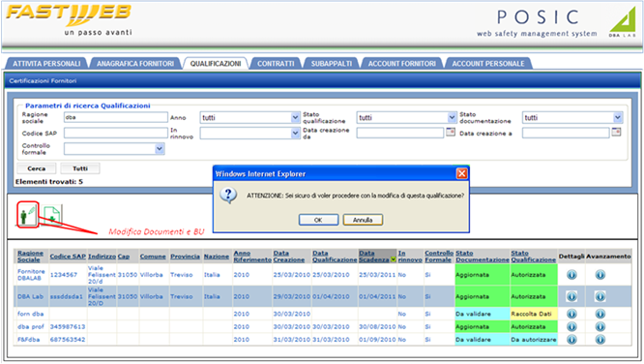Sort table by Controllo Formale header

[x=439, y=257]
